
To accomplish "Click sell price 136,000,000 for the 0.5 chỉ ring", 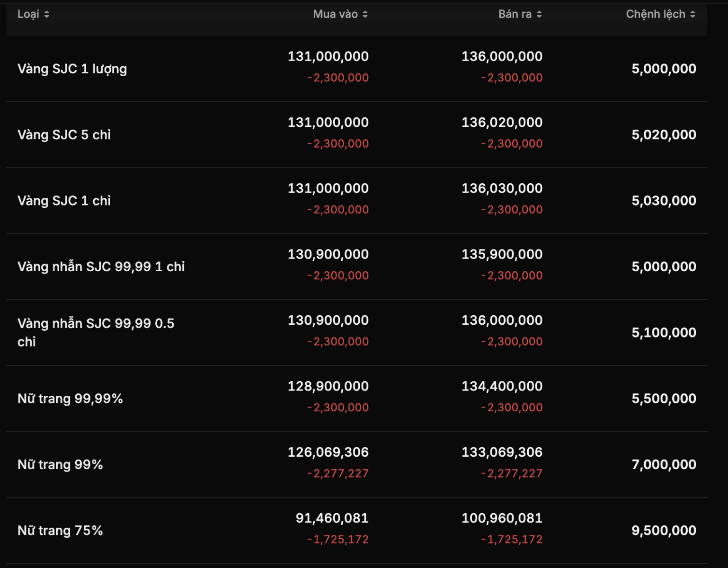I will 502,320.
